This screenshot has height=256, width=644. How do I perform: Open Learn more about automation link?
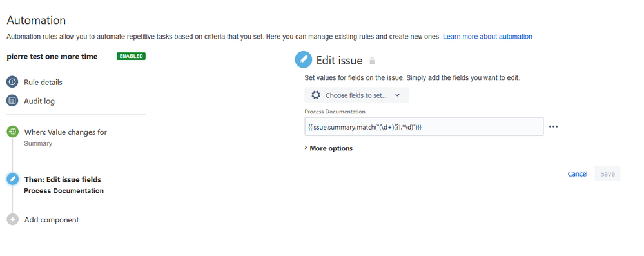[x=487, y=37]
